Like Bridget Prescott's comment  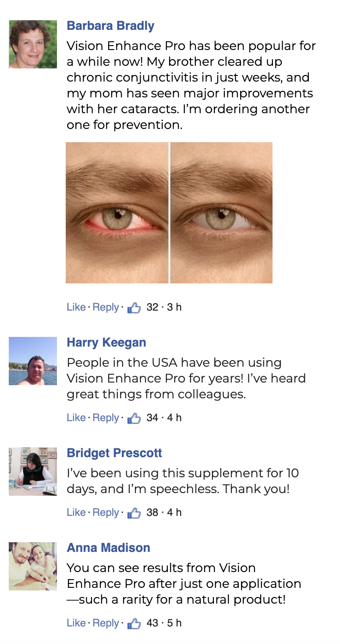click(76, 512)
